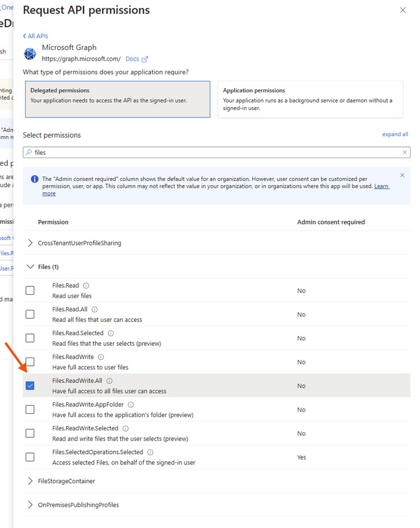This screenshot has width=420, height=528.
Task: Uncheck the Files.ReadWrite.All checkbox
Action: [30, 386]
